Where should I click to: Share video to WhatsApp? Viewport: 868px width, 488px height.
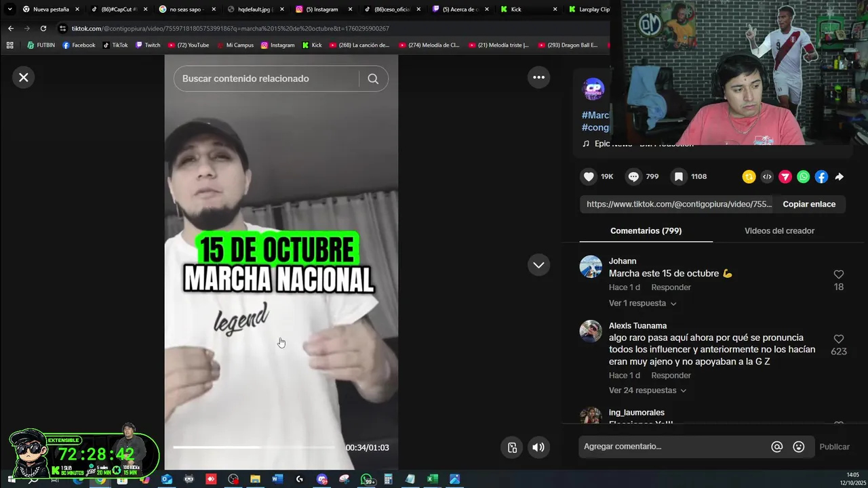804,177
